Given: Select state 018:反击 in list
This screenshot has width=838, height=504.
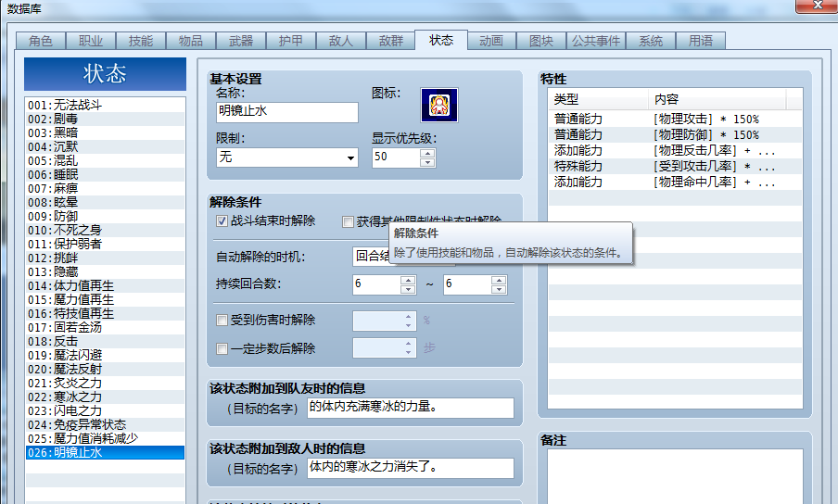Looking at the screenshot, I should pos(106,341).
